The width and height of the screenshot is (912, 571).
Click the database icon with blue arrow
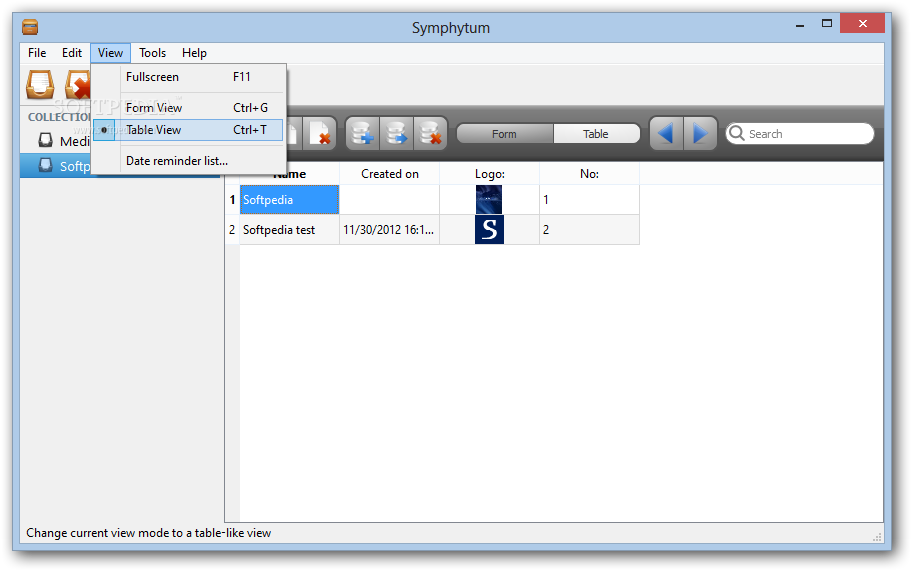[397, 134]
